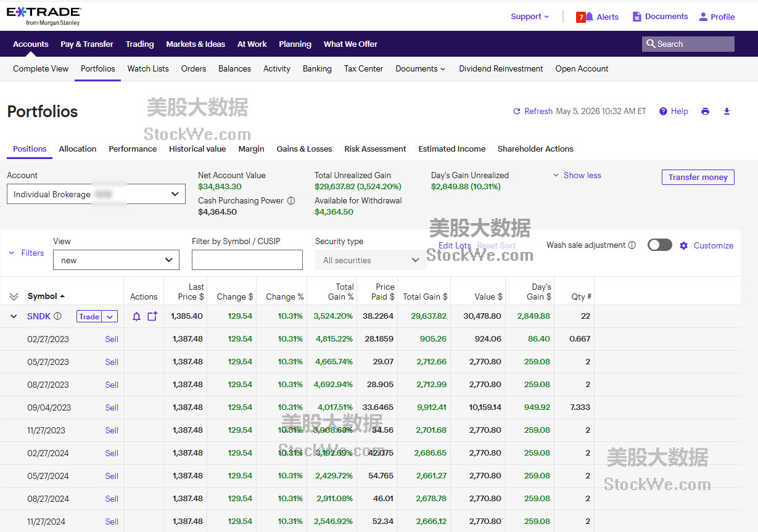The height and width of the screenshot is (532, 758).
Task: Open the Alerts bell notifications
Action: 590,17
